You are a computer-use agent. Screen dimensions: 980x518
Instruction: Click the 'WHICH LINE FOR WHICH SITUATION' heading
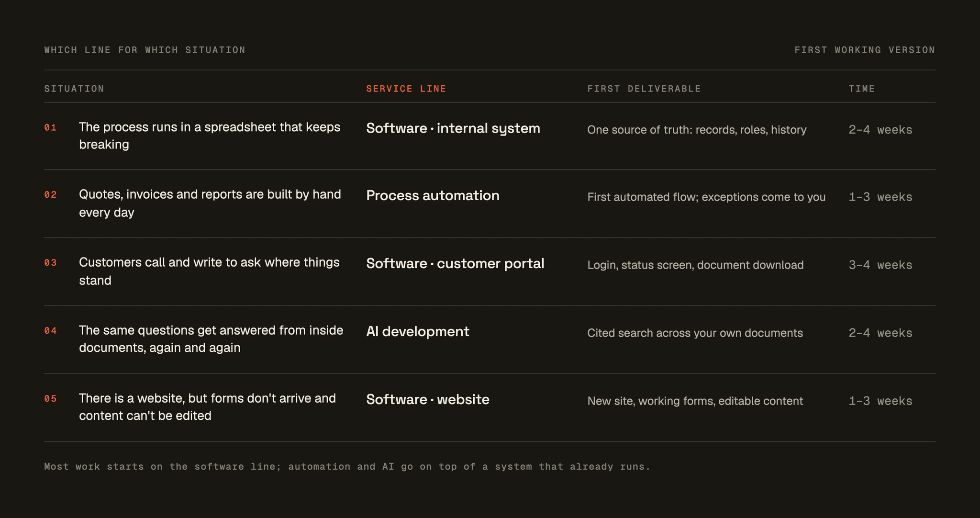(x=145, y=50)
